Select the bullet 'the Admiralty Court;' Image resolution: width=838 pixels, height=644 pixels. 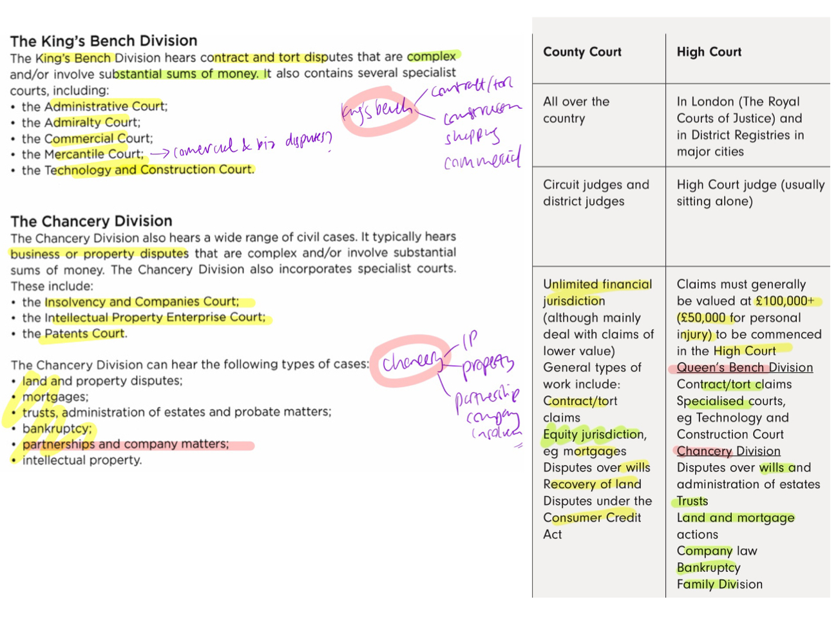click(x=81, y=122)
